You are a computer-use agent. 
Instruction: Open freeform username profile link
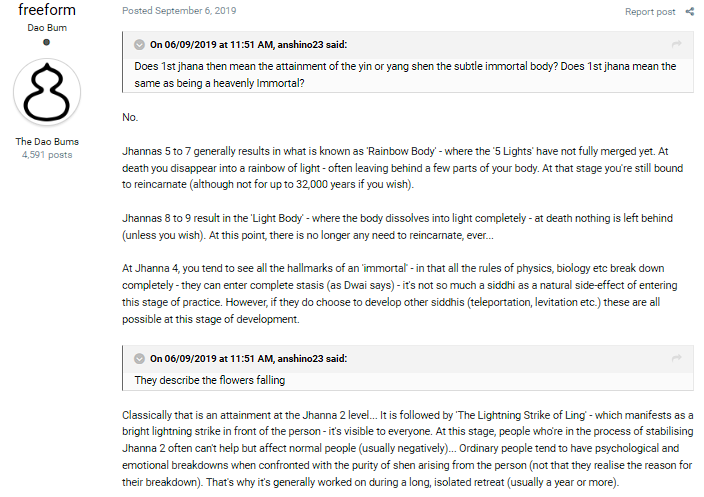47,9
